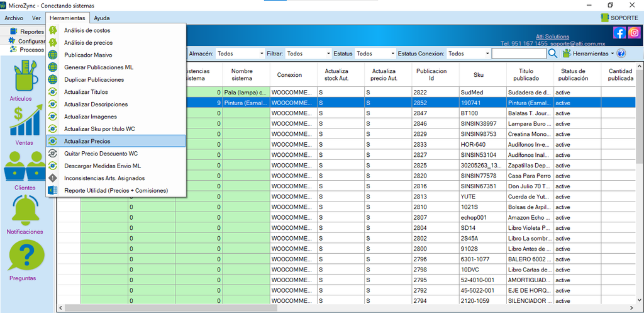This screenshot has height=313, width=644.
Task: Open the Clientes icon
Action: click(25, 167)
